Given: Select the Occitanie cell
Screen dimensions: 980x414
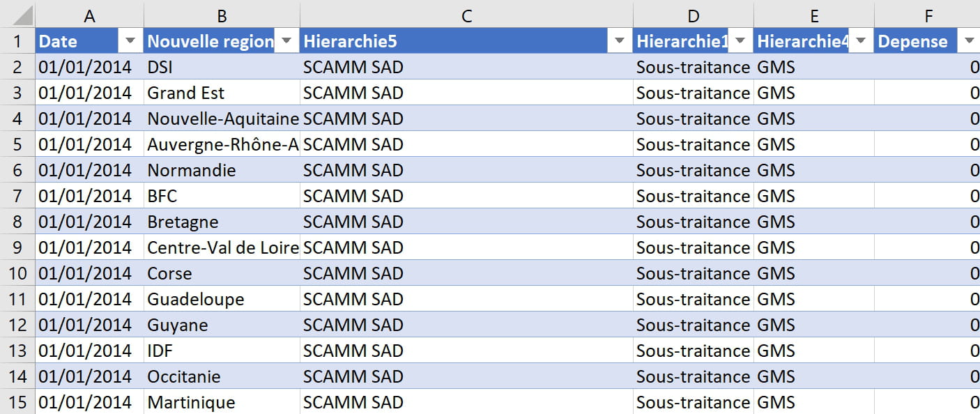Looking at the screenshot, I should click(x=222, y=376).
